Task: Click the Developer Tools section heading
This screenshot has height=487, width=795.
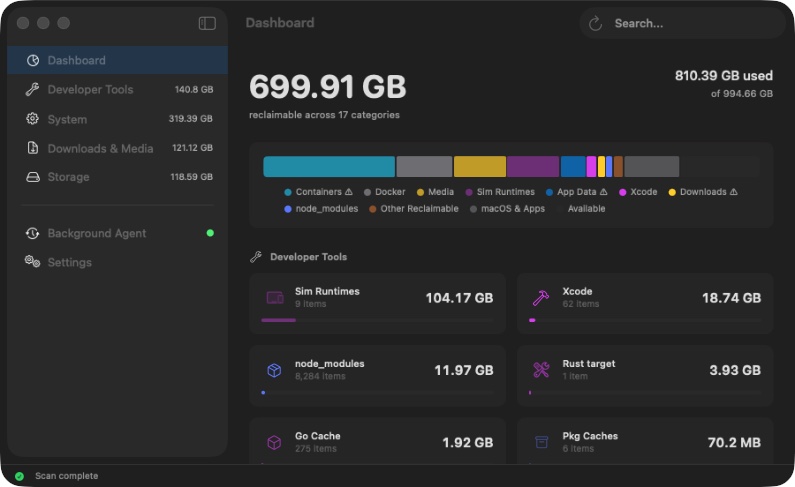Action: (x=308, y=257)
